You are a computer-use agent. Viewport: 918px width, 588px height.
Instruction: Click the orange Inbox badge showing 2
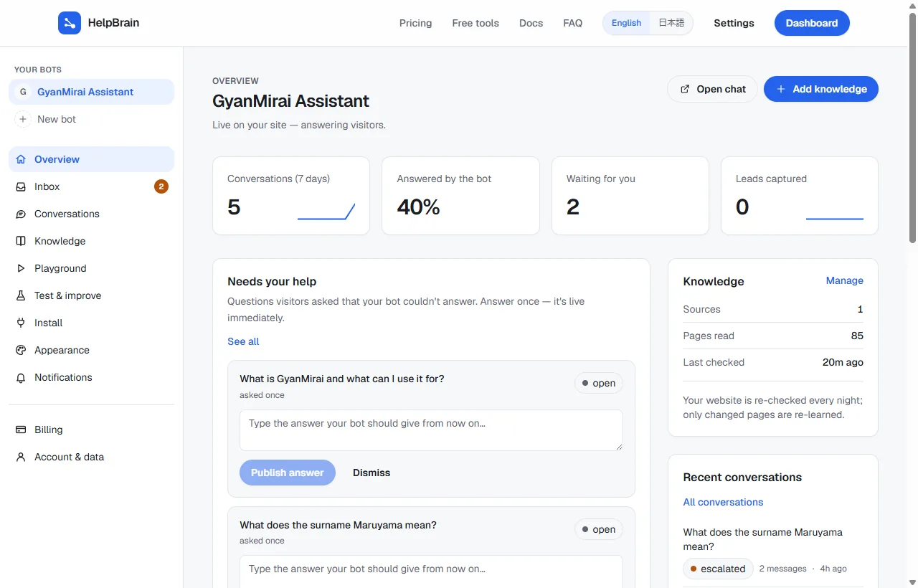(161, 186)
